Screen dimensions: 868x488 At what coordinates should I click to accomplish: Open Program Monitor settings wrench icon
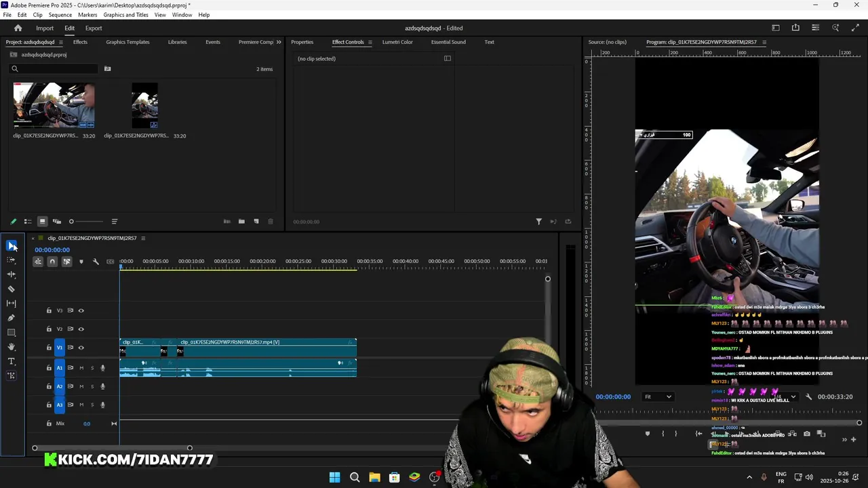pos(808,397)
